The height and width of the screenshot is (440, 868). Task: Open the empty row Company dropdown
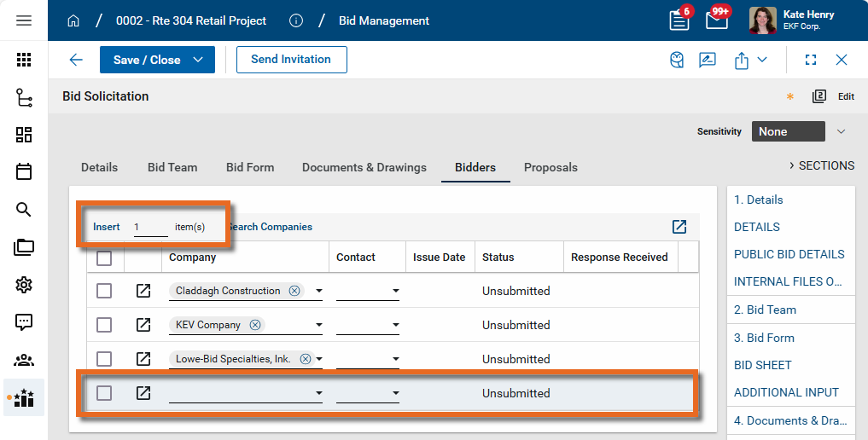[318, 394]
